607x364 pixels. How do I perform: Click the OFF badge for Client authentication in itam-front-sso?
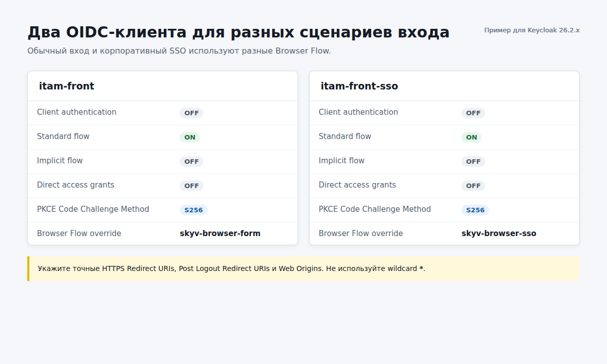[x=473, y=113]
